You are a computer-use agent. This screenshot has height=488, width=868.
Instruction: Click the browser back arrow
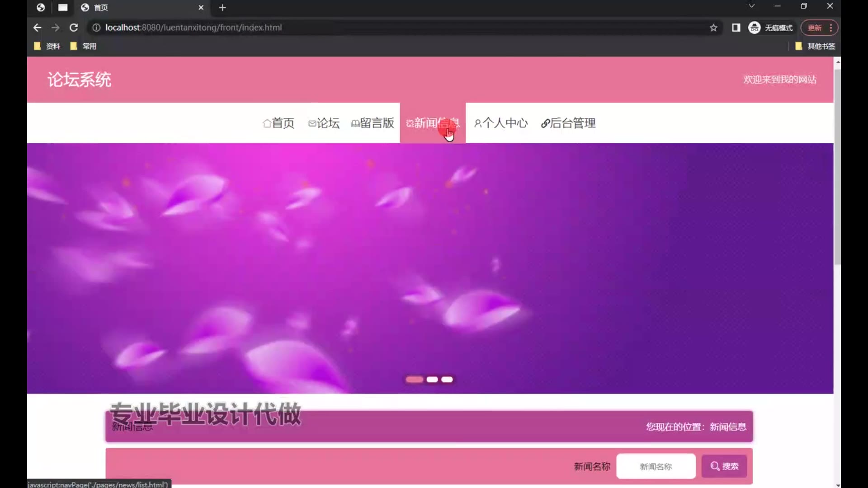[38, 28]
